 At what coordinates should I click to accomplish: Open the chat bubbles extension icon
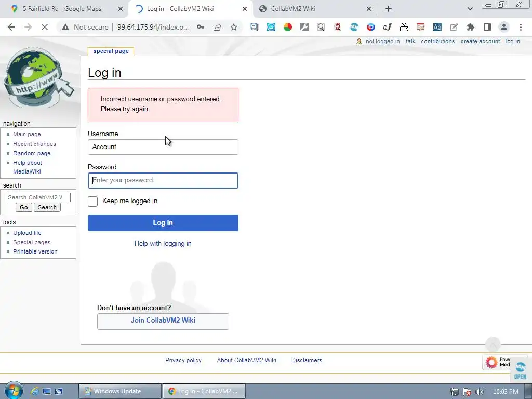click(255, 27)
